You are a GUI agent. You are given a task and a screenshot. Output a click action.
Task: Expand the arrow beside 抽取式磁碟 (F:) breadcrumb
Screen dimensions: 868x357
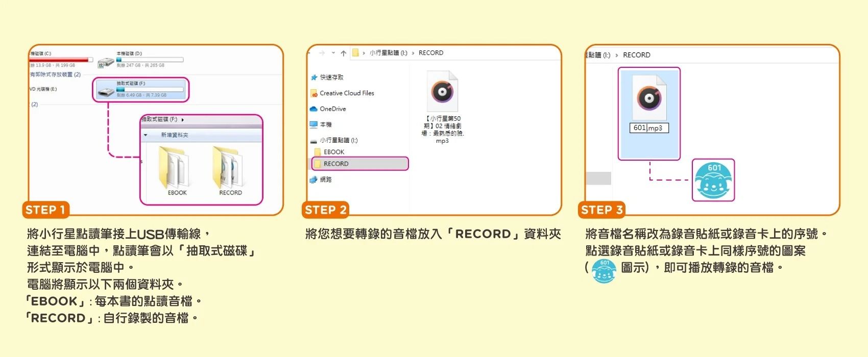click(x=183, y=120)
